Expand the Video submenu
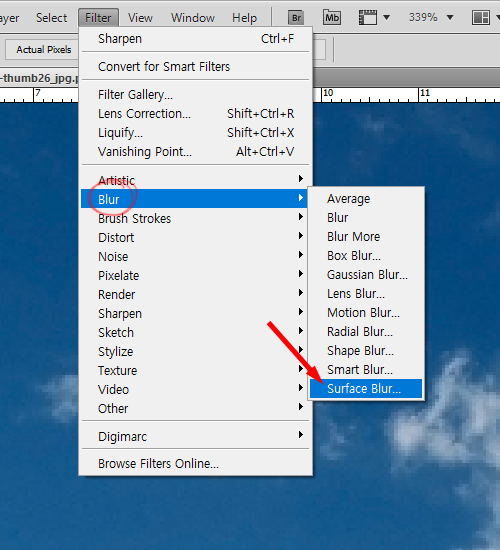This screenshot has width=500, height=550. click(195, 389)
